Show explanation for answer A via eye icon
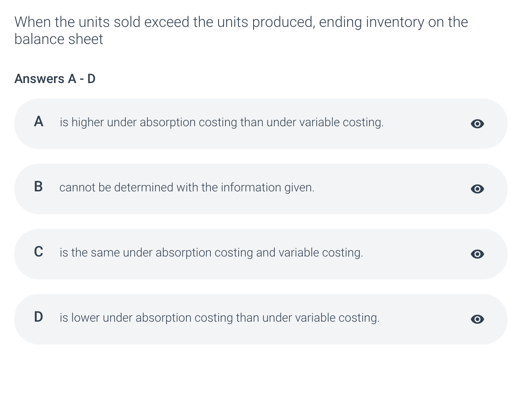The height and width of the screenshot is (397, 532). click(x=477, y=124)
